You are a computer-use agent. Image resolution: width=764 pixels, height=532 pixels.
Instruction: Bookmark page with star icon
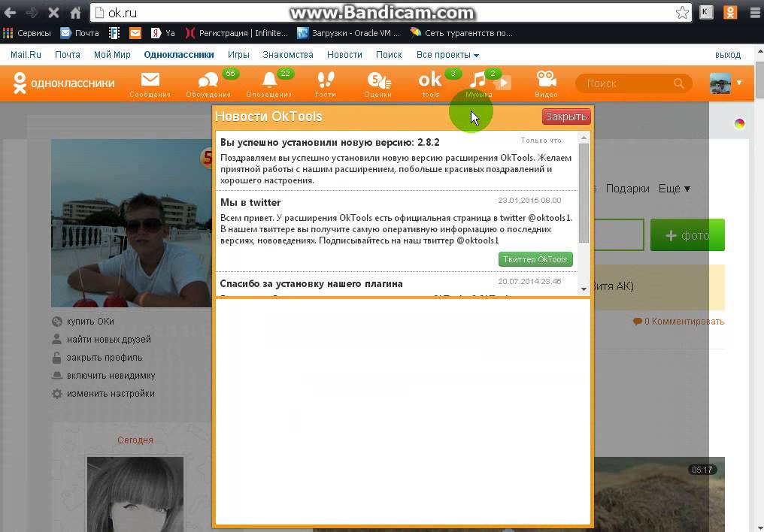pyautogui.click(x=682, y=13)
